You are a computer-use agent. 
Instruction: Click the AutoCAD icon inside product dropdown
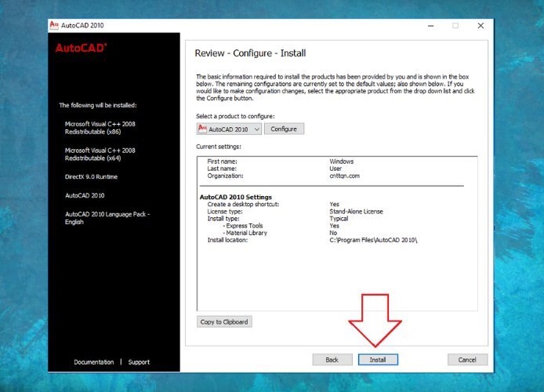[202, 129]
